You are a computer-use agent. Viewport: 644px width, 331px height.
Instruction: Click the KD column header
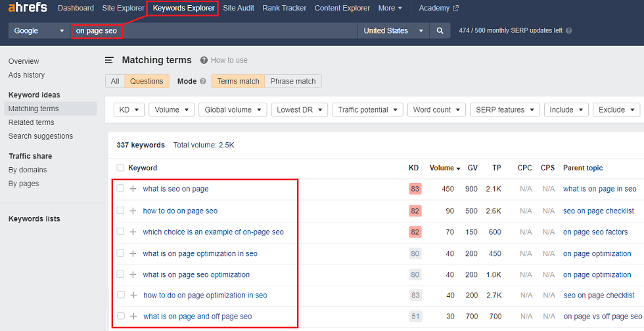[413, 168]
